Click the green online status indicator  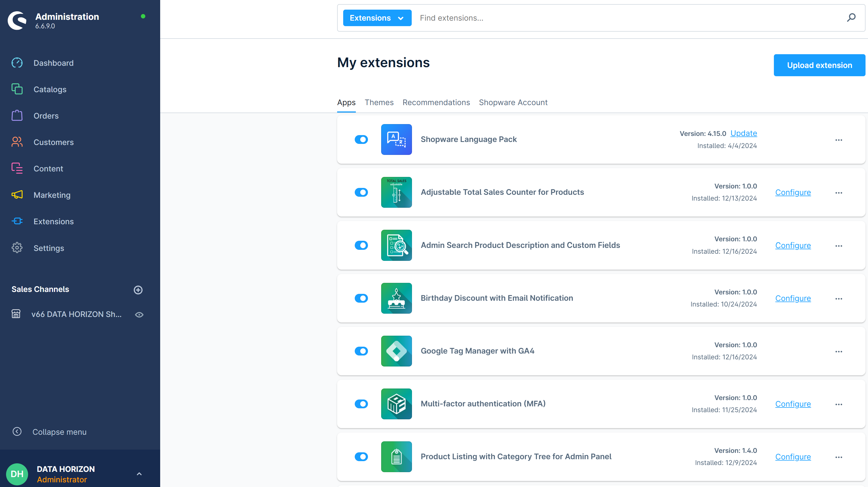143,16
